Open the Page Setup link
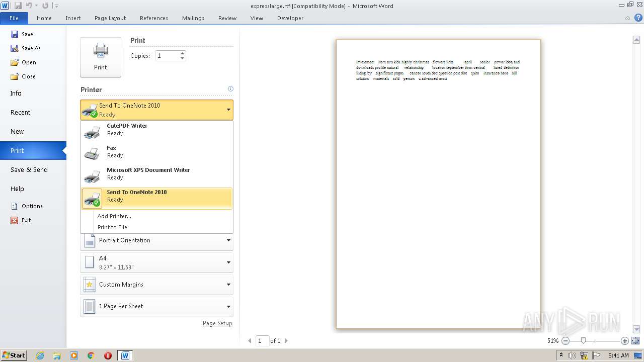Screen dimensions: 644x362 point(217,323)
